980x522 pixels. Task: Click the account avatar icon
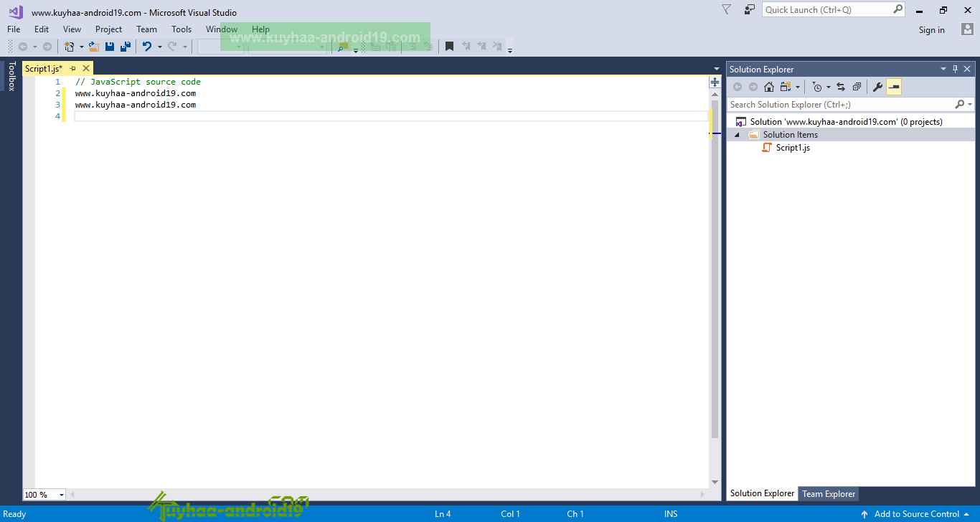point(967,29)
